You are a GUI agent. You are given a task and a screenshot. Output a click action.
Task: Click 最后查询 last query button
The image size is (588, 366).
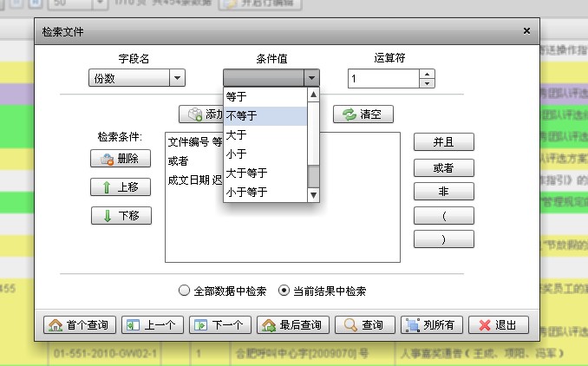[293, 324]
